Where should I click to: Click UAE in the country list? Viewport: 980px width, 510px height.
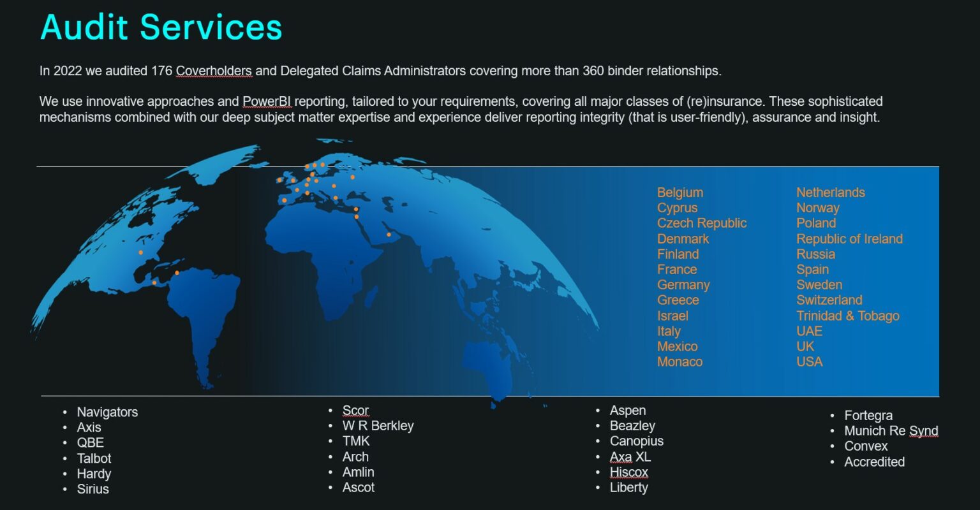(809, 331)
